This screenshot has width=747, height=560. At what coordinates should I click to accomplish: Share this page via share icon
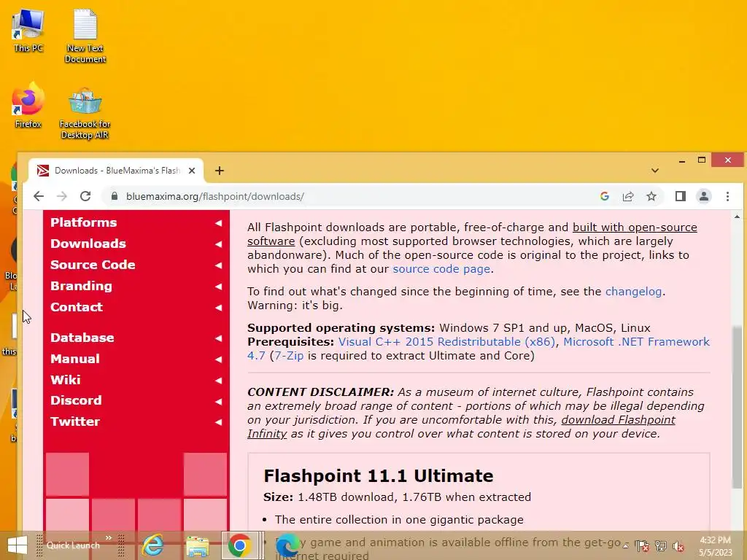(x=628, y=196)
